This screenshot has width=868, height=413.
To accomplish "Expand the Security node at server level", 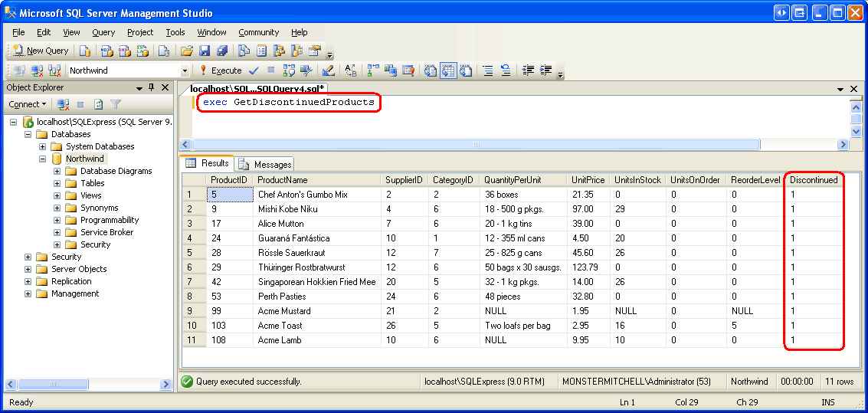I will [28, 257].
